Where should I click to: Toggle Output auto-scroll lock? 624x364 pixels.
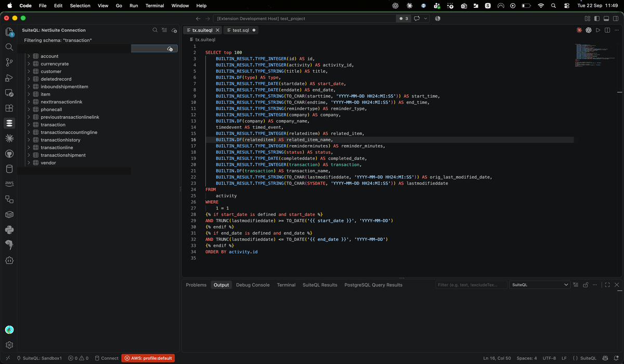pyautogui.click(x=586, y=285)
